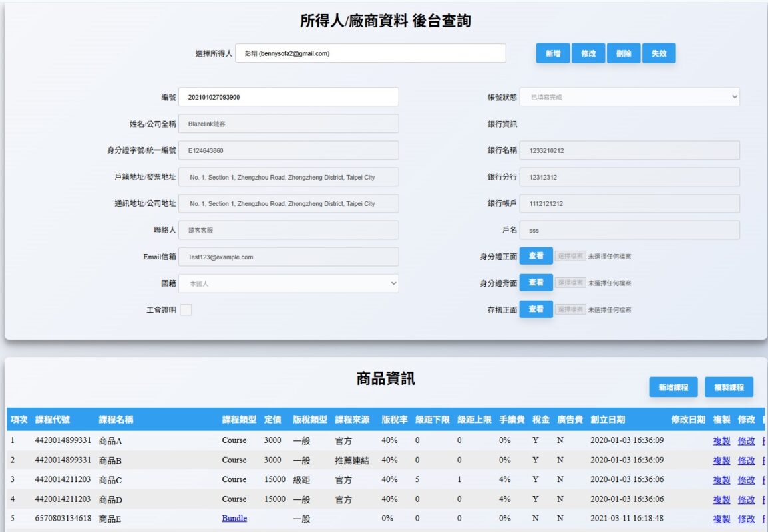
Task: Click the 新增課程 button
Action: (673, 387)
